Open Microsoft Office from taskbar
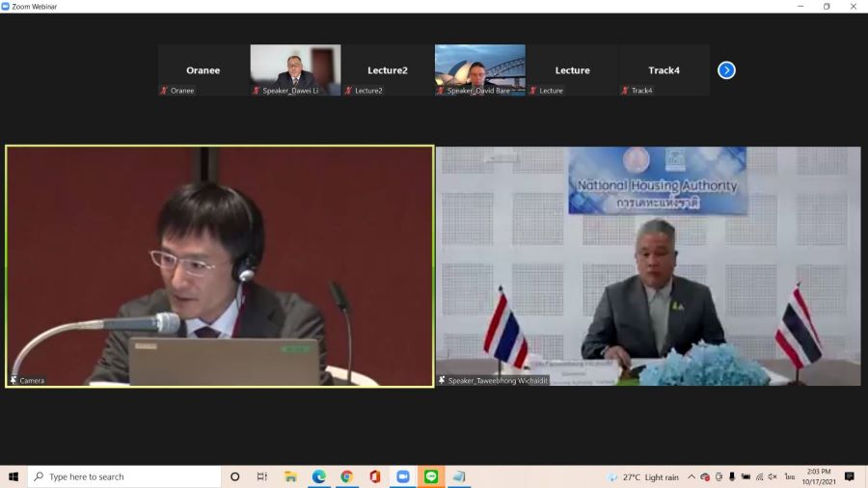Image resolution: width=868 pixels, height=488 pixels. 374,476
